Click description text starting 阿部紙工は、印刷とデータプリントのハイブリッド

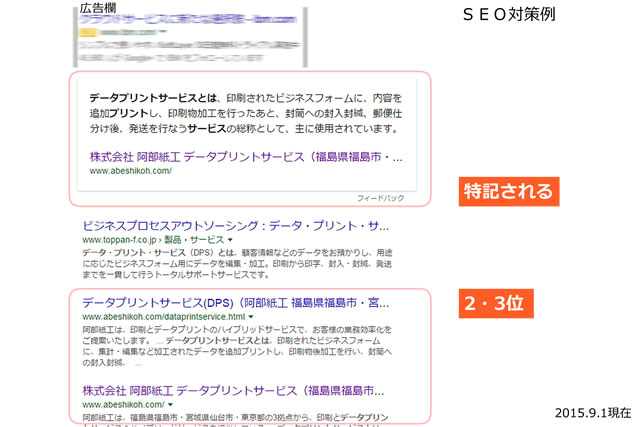click(237, 346)
